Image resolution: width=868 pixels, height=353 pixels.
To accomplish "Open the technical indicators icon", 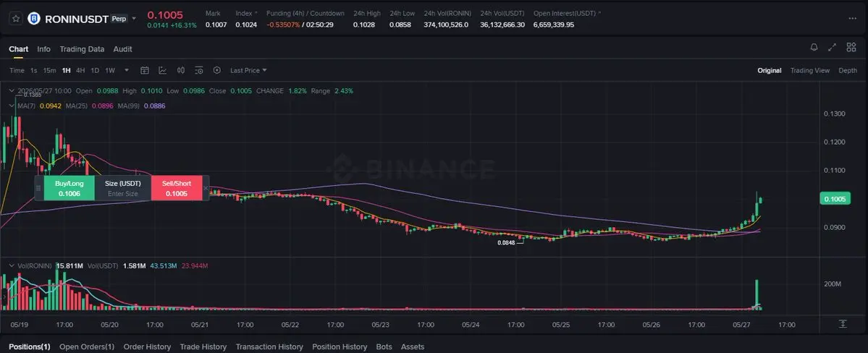I will pyautogui.click(x=162, y=70).
